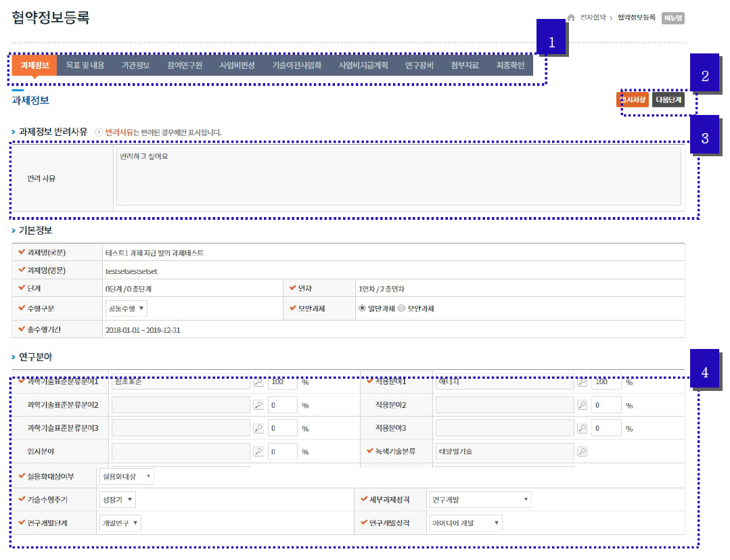Open the 매뉴얼 button
This screenshot has height=560, width=730.
[x=673, y=18]
